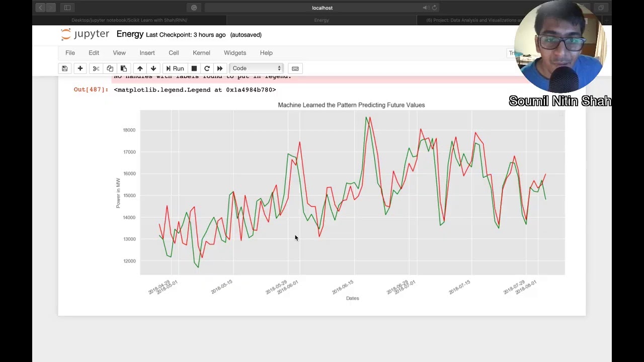Paste cells below
Screen dimensions: 644x362
123,68
